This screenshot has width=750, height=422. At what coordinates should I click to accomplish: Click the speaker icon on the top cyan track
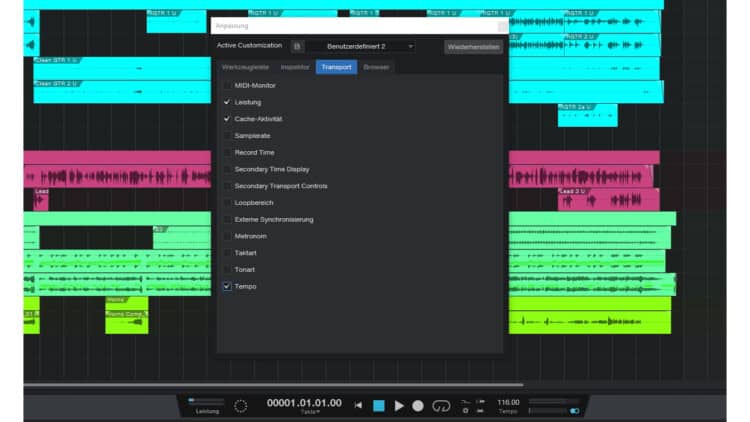point(31,22)
